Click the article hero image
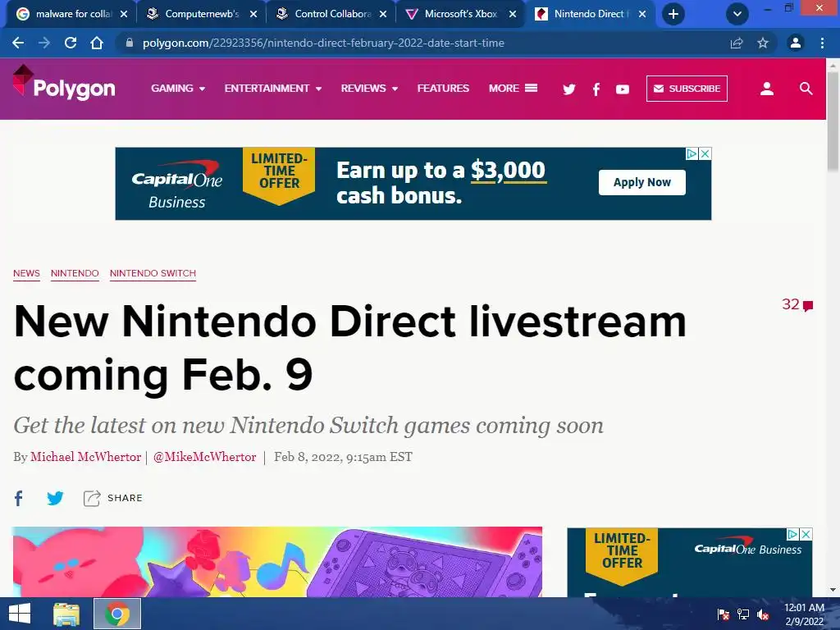This screenshot has width=840, height=630. click(x=277, y=562)
